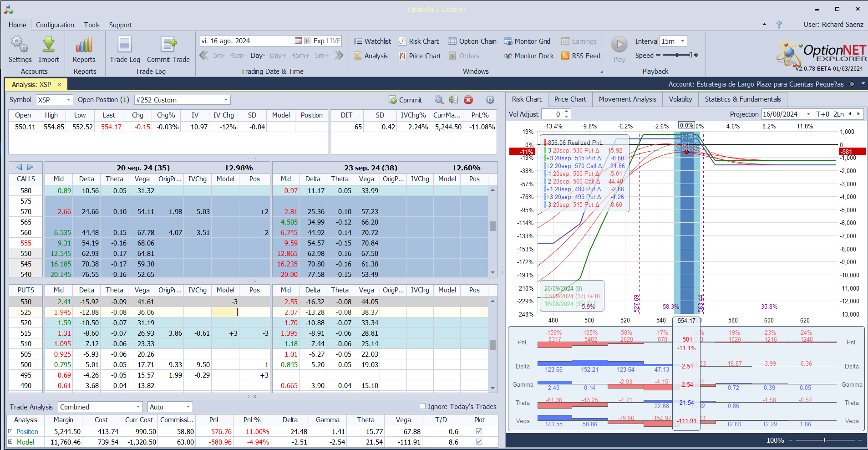The image size is (868, 450).
Task: Go to the next expiration with the right arrow
Action: [30, 167]
